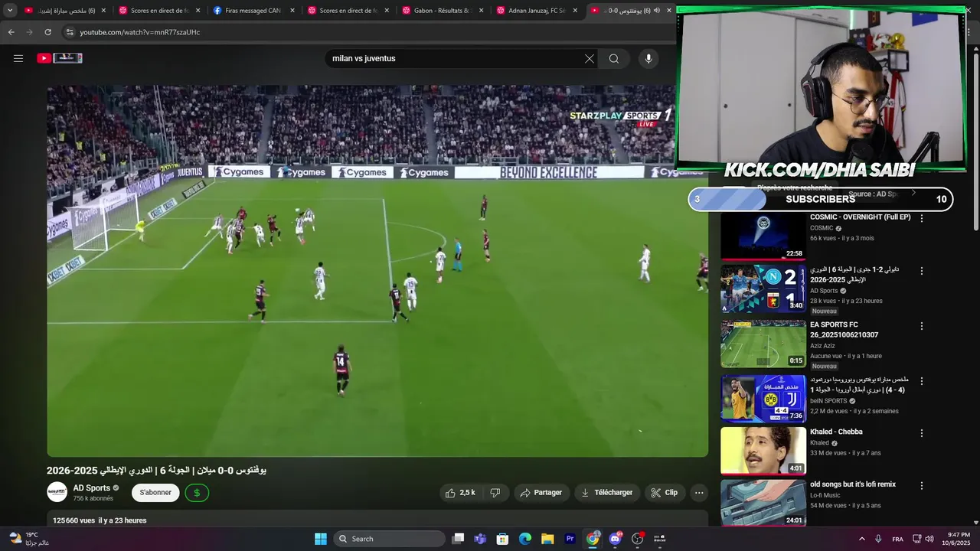The height and width of the screenshot is (551, 980).
Task: Open the weather widget showing 19°C
Action: [x=29, y=539]
